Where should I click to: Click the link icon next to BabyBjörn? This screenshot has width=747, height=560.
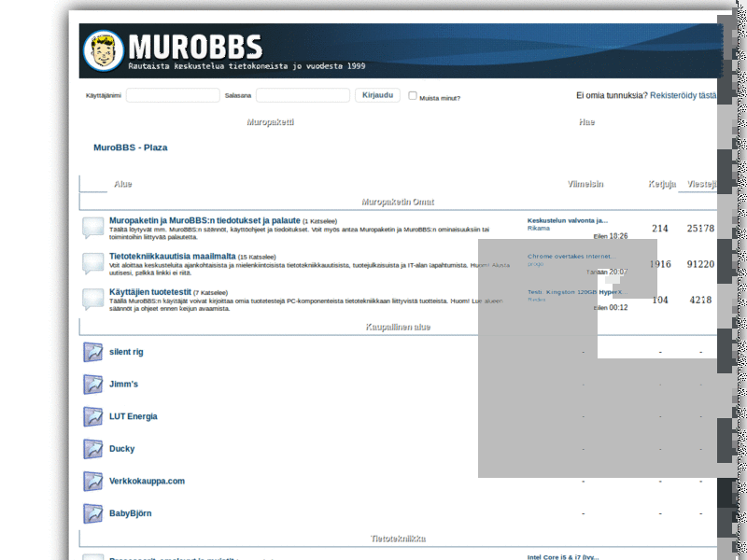coord(92,514)
